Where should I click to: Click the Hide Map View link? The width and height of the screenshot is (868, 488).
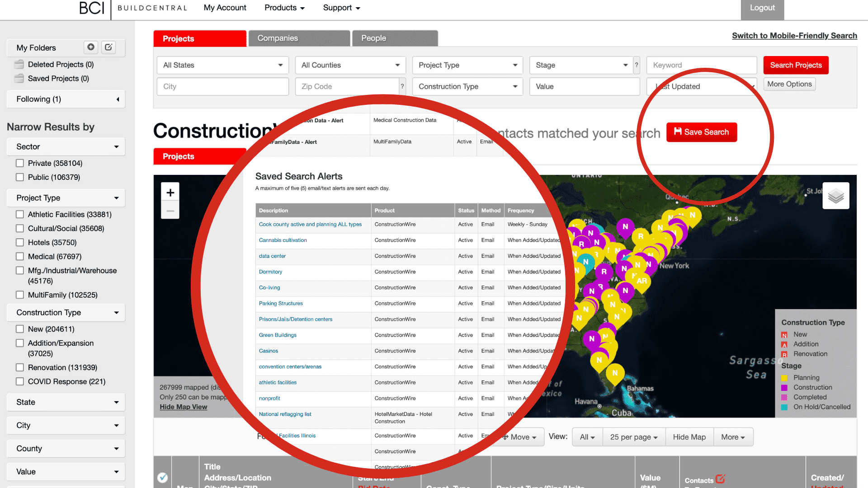183,407
